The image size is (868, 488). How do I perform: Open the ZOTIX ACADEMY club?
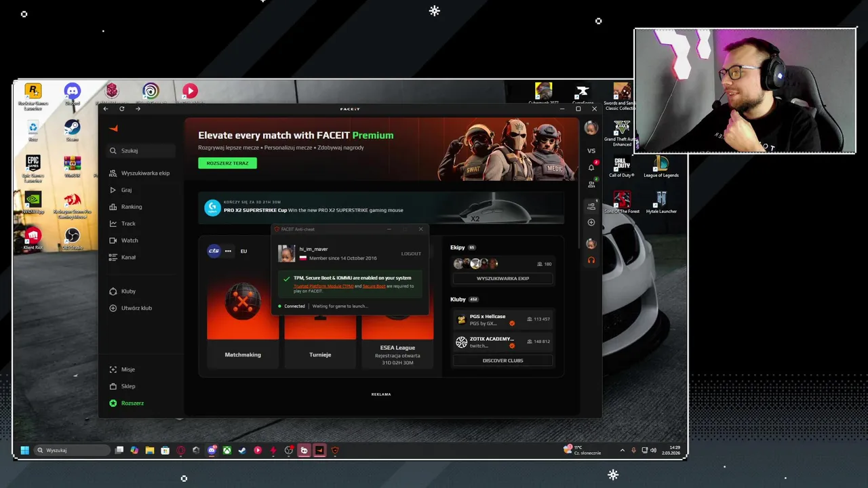pyautogui.click(x=502, y=342)
